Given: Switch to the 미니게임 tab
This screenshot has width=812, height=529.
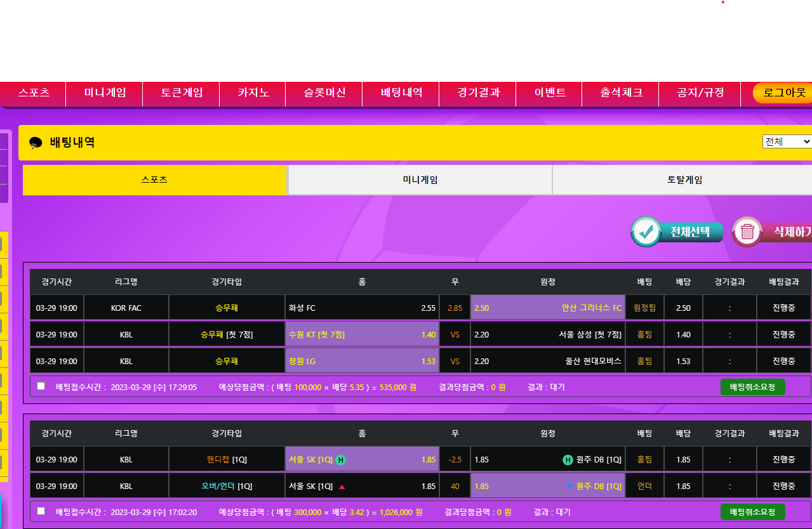Looking at the screenshot, I should tap(420, 180).
